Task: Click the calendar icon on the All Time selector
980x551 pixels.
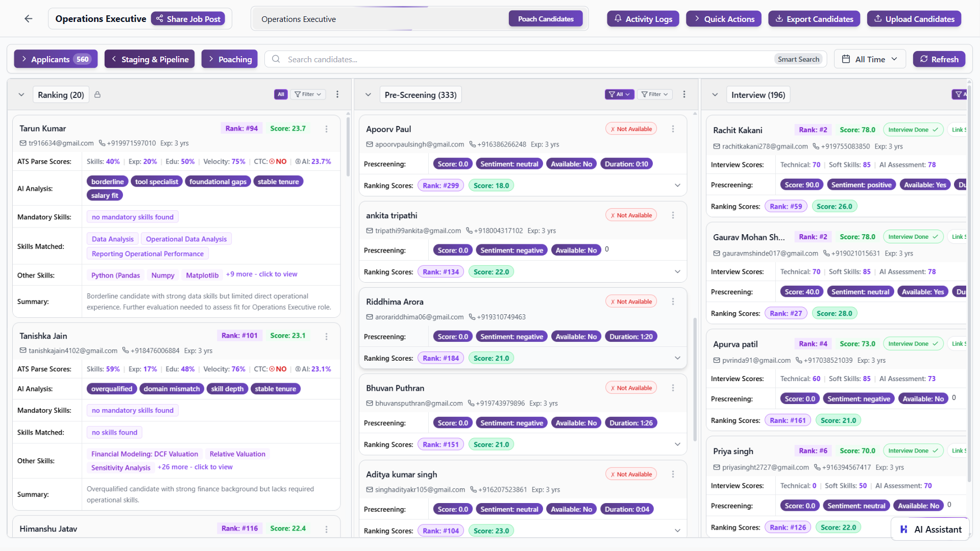Action: point(846,59)
